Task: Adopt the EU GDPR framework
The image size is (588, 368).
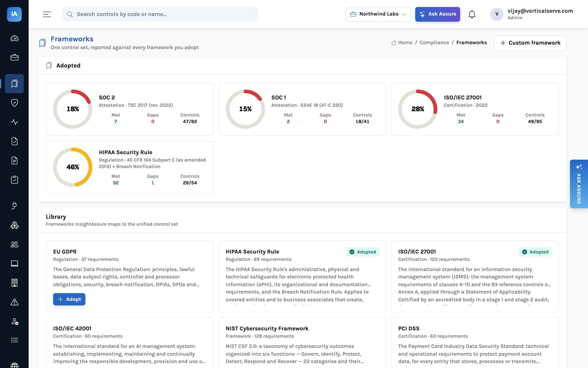Action: pos(69,299)
